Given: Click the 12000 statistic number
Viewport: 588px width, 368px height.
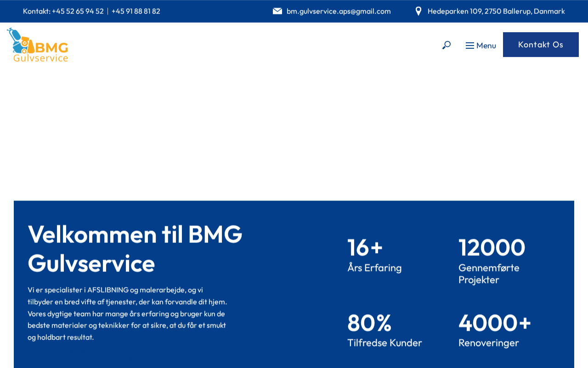Looking at the screenshot, I should (x=492, y=247).
